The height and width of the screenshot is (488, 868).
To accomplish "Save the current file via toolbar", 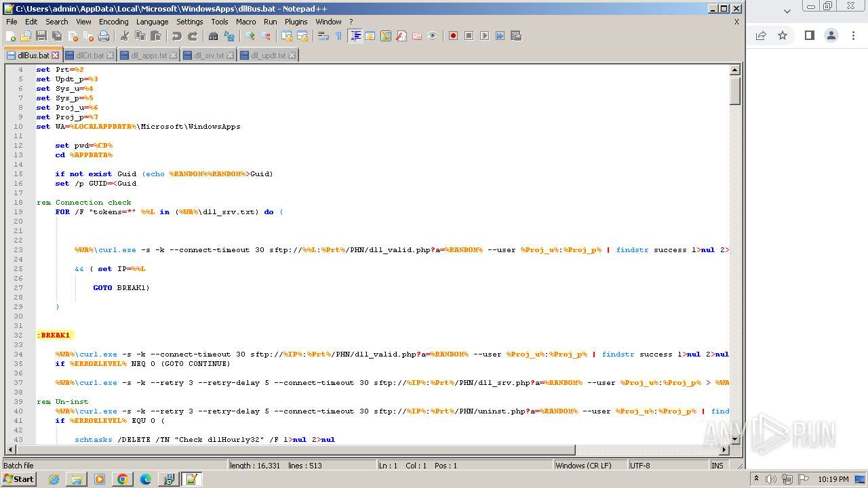I will coord(41,36).
